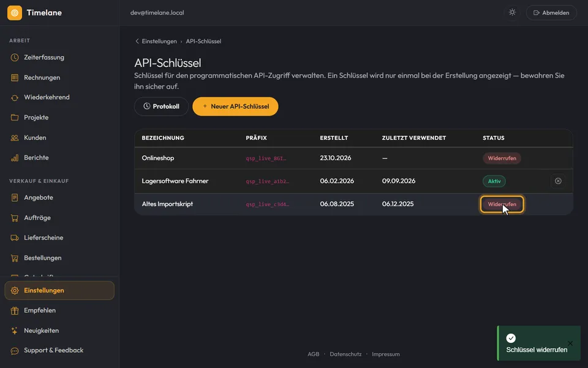Click the back chevron in the breadcrumb
The image size is (588, 368).
137,41
